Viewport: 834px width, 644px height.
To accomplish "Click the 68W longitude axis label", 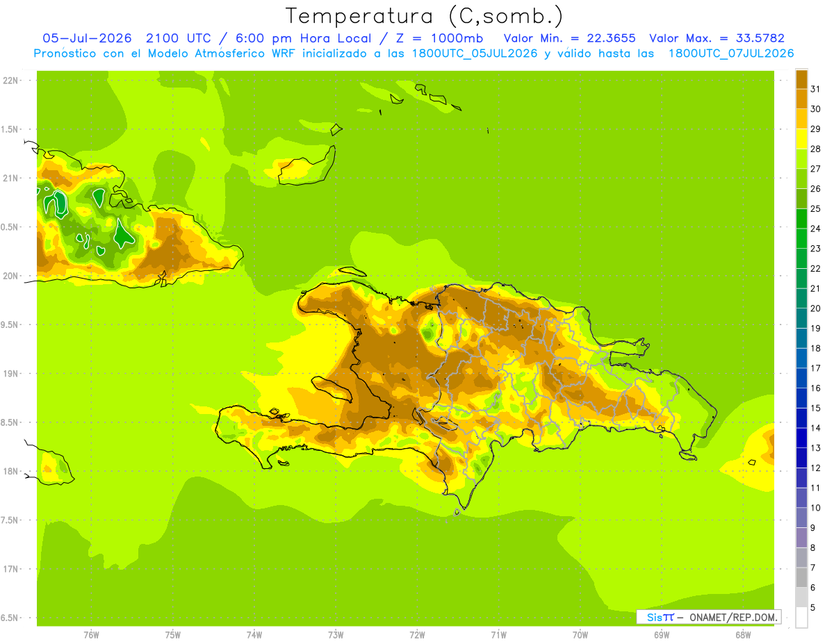I will click(x=743, y=634).
